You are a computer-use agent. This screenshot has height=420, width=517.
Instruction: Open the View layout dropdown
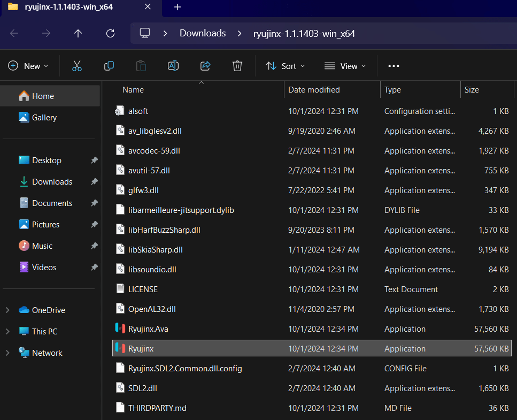pyautogui.click(x=345, y=66)
